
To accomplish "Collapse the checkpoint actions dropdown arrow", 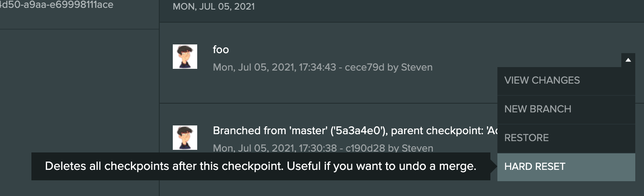I will point(628,60).
